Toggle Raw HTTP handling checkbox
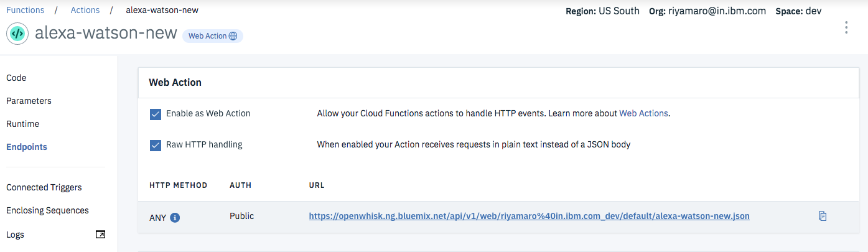Screen dimensions: 868x252 click(156, 145)
